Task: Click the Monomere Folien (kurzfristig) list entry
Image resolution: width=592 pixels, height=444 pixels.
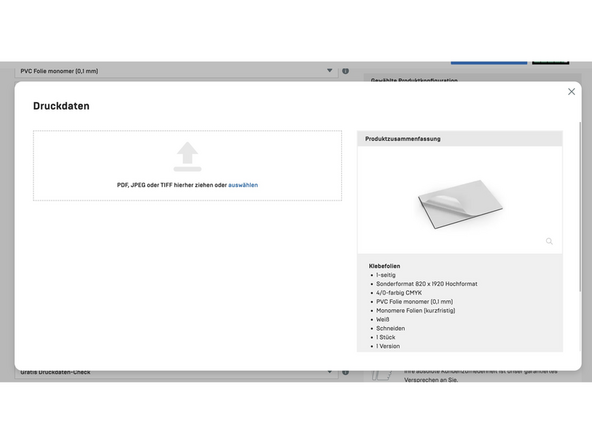Action: tap(416, 311)
